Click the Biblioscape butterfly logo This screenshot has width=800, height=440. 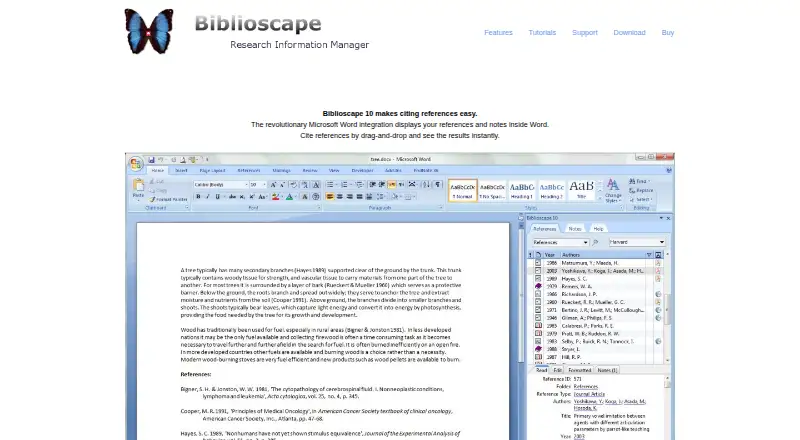(x=149, y=31)
